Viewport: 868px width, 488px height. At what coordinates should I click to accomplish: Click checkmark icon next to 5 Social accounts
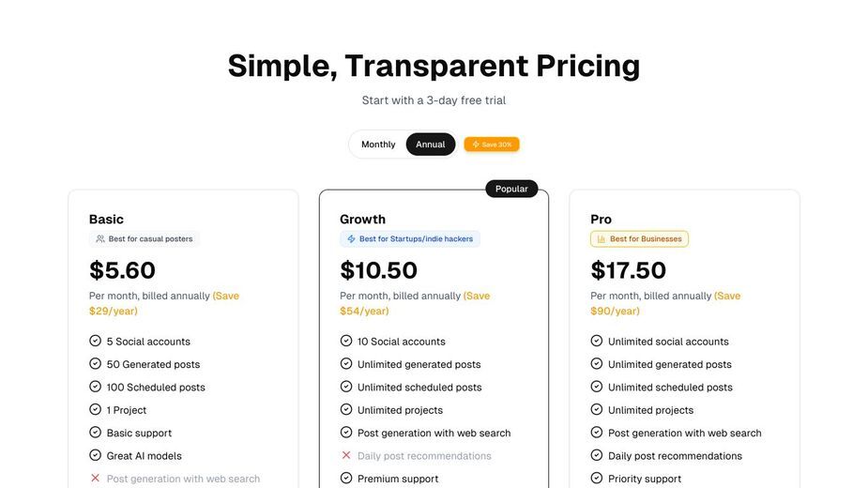point(95,341)
